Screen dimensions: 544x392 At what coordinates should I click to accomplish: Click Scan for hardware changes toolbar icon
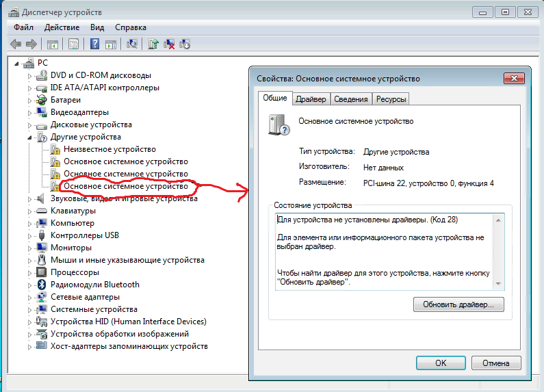[x=132, y=44]
